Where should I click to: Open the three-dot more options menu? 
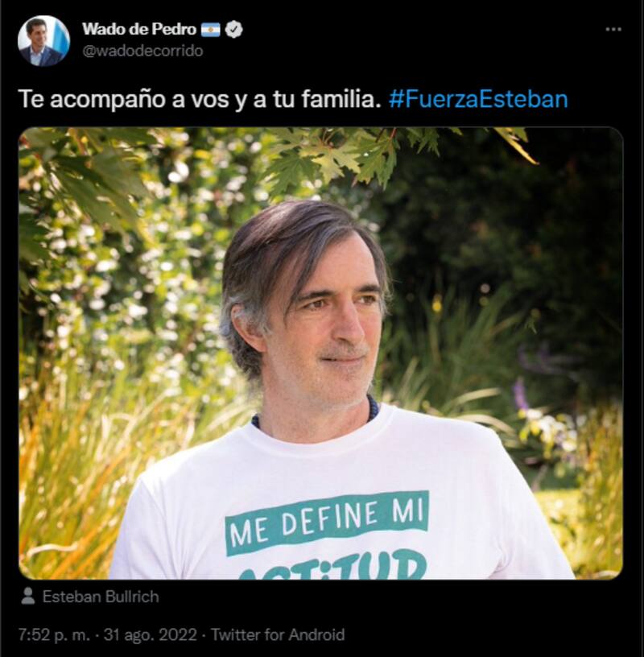pos(613,29)
